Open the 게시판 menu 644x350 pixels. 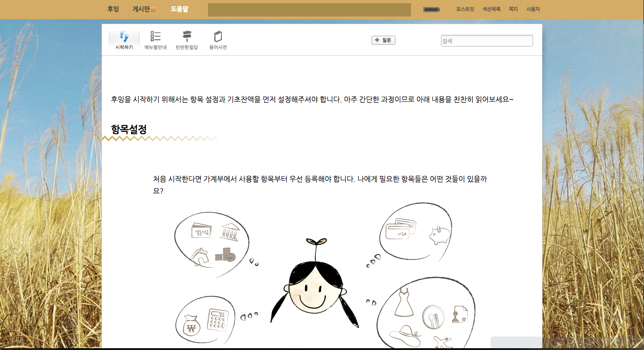click(141, 9)
